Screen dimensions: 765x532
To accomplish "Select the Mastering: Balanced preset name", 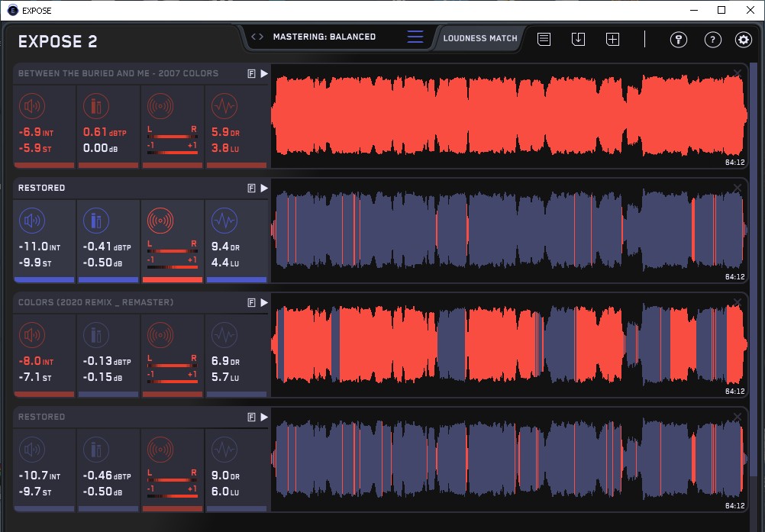I will [x=324, y=37].
